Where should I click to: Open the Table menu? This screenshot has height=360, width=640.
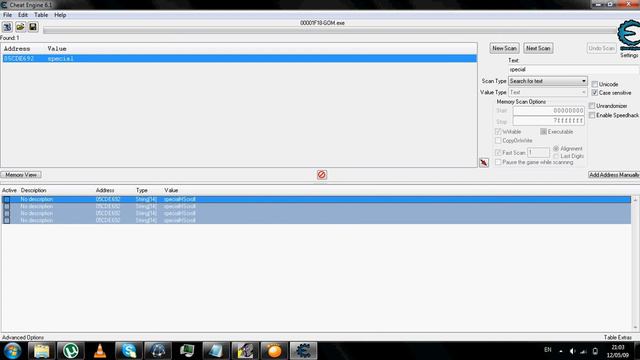41,15
